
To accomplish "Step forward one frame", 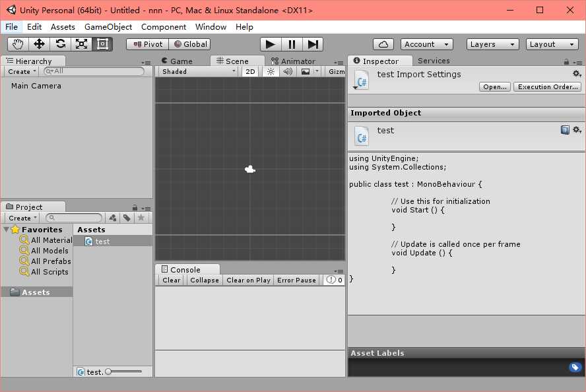I will click(x=313, y=44).
